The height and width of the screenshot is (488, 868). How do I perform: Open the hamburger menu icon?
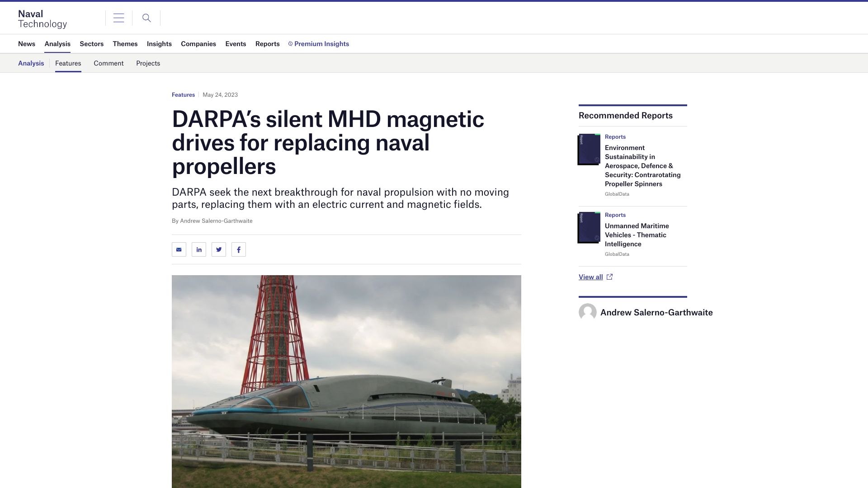[x=118, y=18]
